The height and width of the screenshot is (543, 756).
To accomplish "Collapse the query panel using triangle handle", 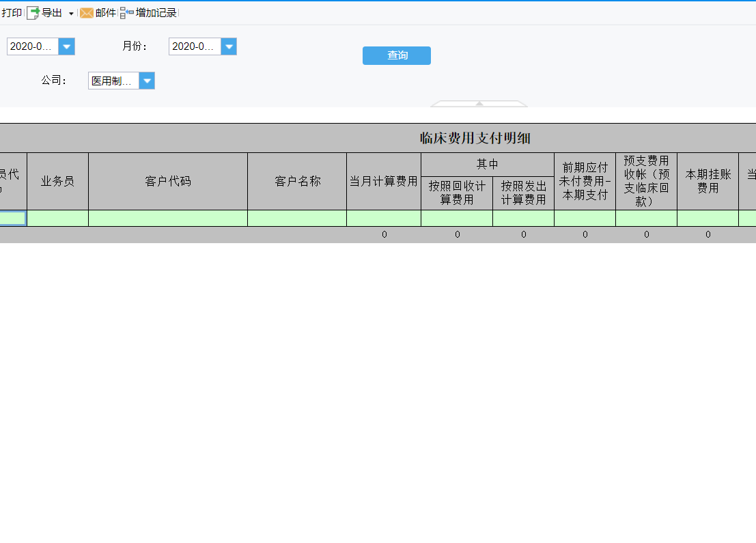I will click(x=479, y=104).
